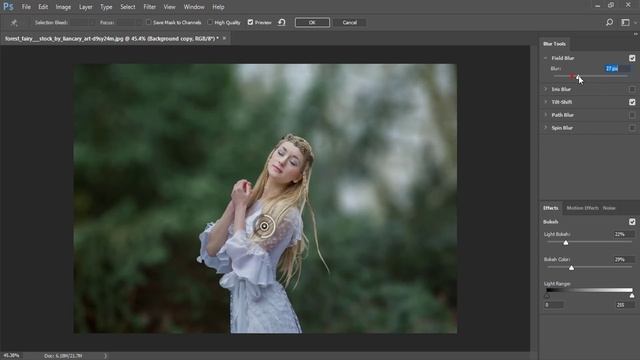Open the File menu

click(26, 7)
